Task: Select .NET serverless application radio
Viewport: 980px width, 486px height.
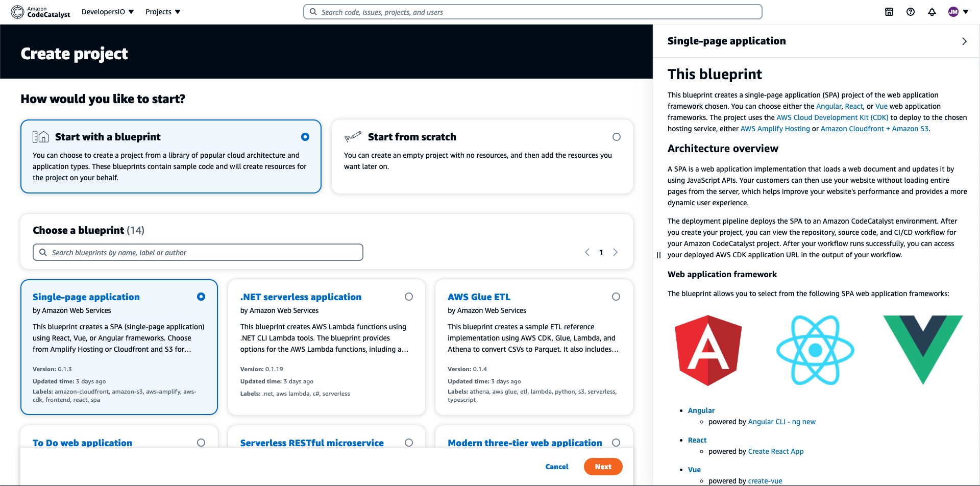Action: [409, 297]
